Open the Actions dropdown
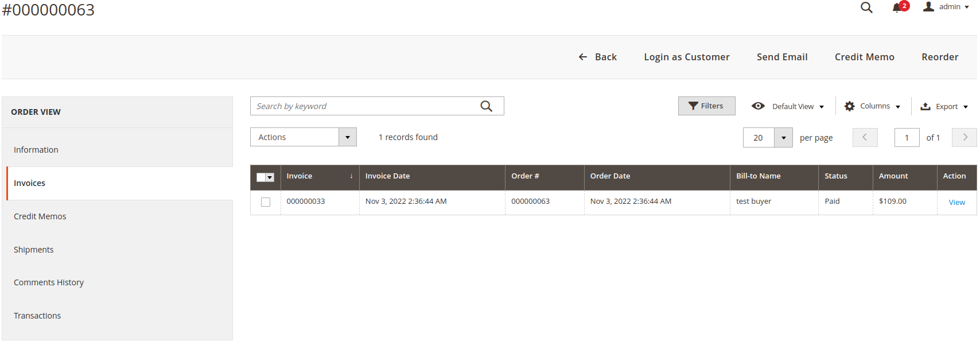Viewport: 980px width, 345px height. click(304, 137)
